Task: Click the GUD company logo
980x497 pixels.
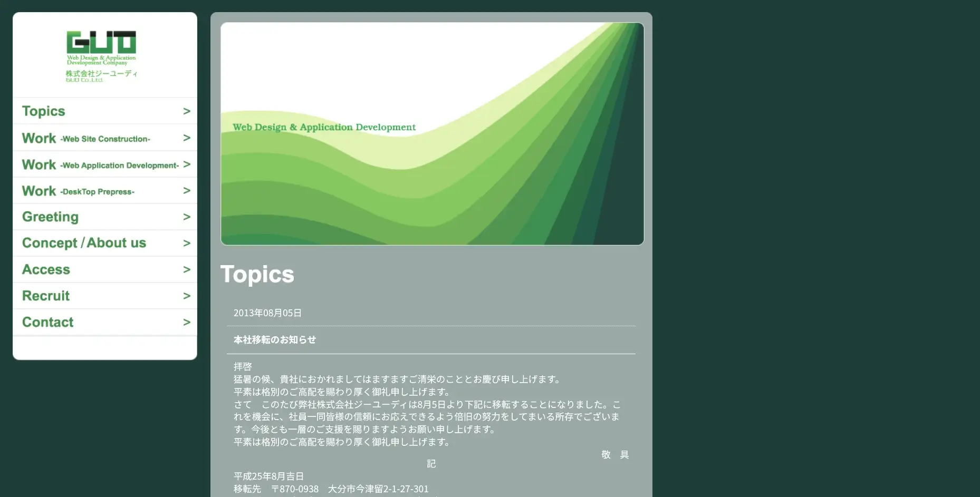Action: [101, 56]
